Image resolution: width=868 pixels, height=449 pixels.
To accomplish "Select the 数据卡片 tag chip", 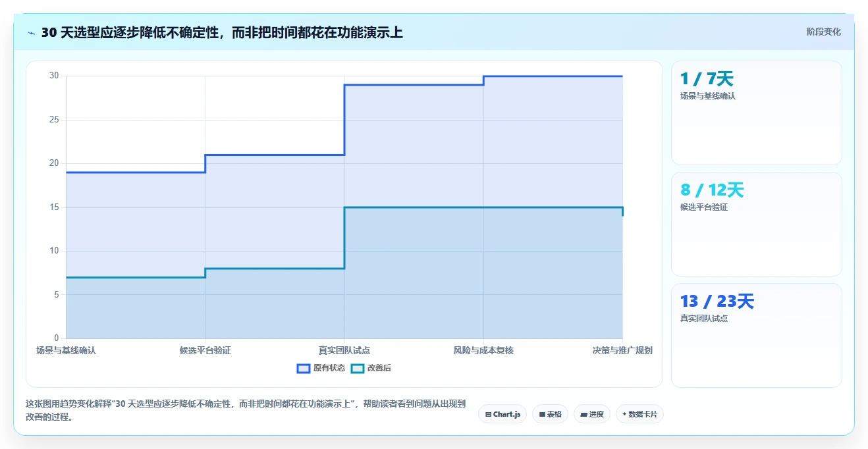I will [639, 414].
